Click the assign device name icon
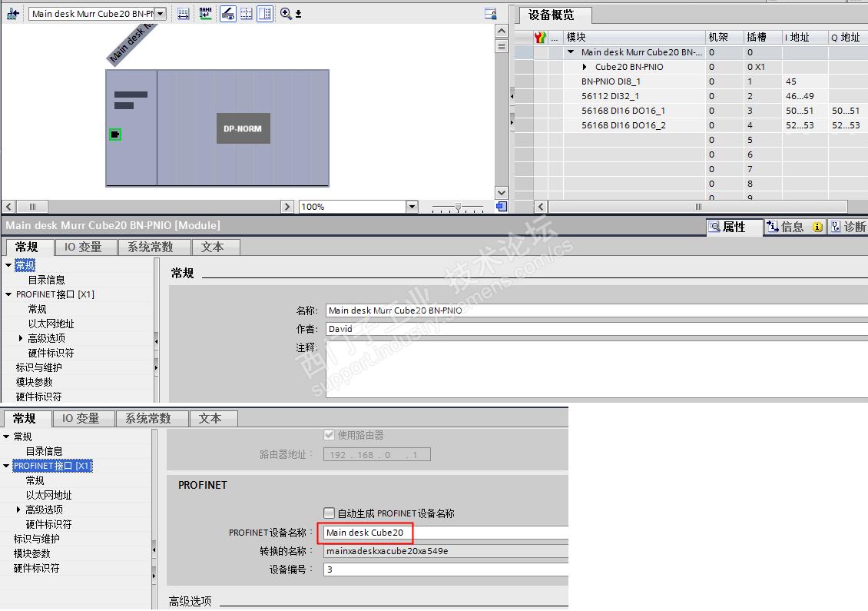This screenshot has width=868, height=611. (205, 14)
